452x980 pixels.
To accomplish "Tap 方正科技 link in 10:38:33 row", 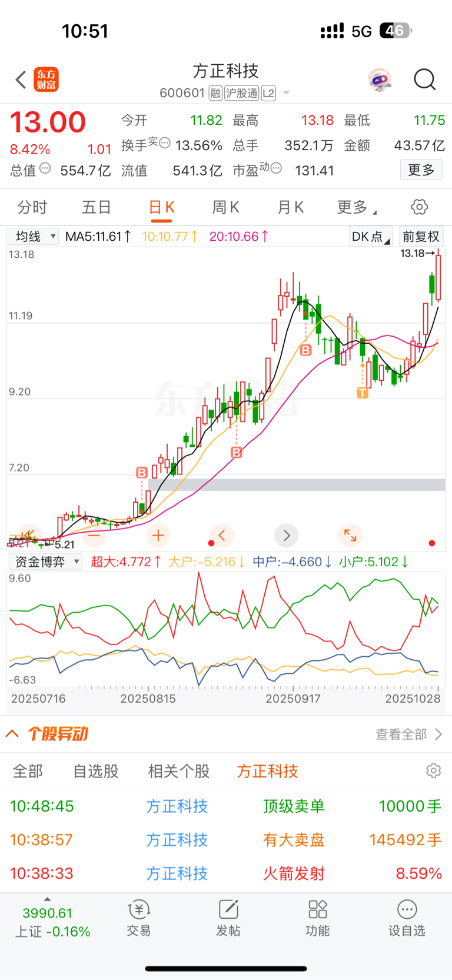I will pyautogui.click(x=177, y=873).
